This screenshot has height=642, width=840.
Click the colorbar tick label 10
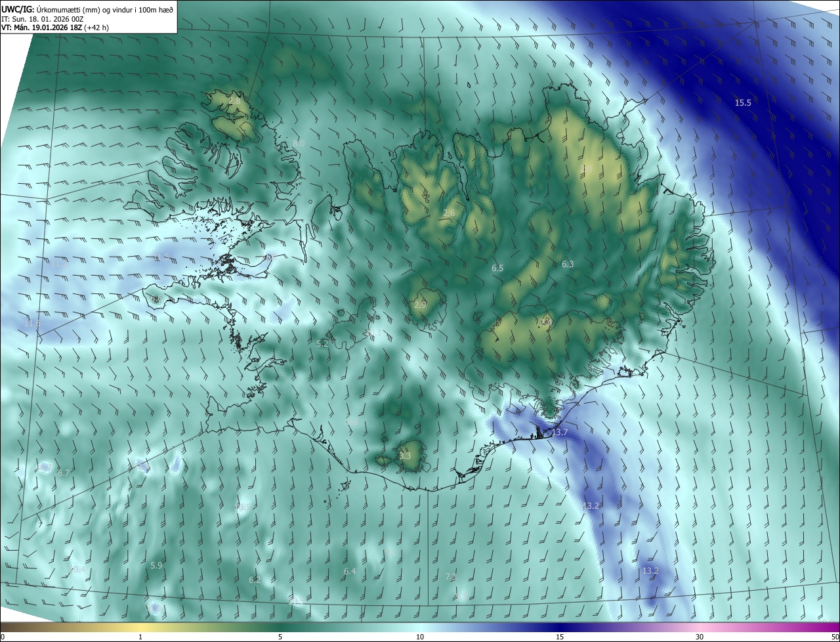pyautogui.click(x=420, y=637)
